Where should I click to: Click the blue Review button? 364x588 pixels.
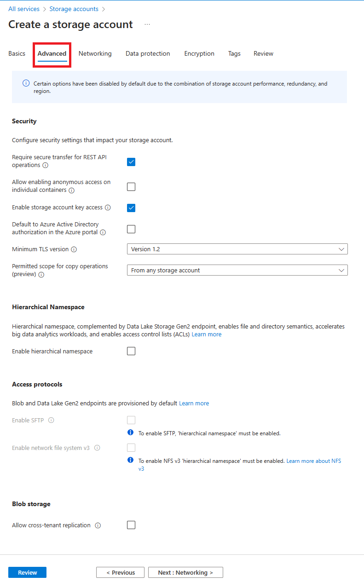(x=27, y=572)
